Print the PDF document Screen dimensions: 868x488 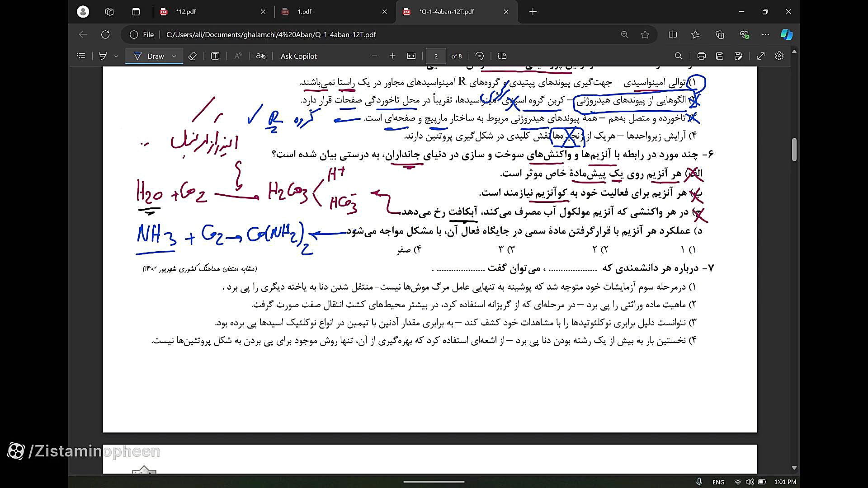[701, 56]
